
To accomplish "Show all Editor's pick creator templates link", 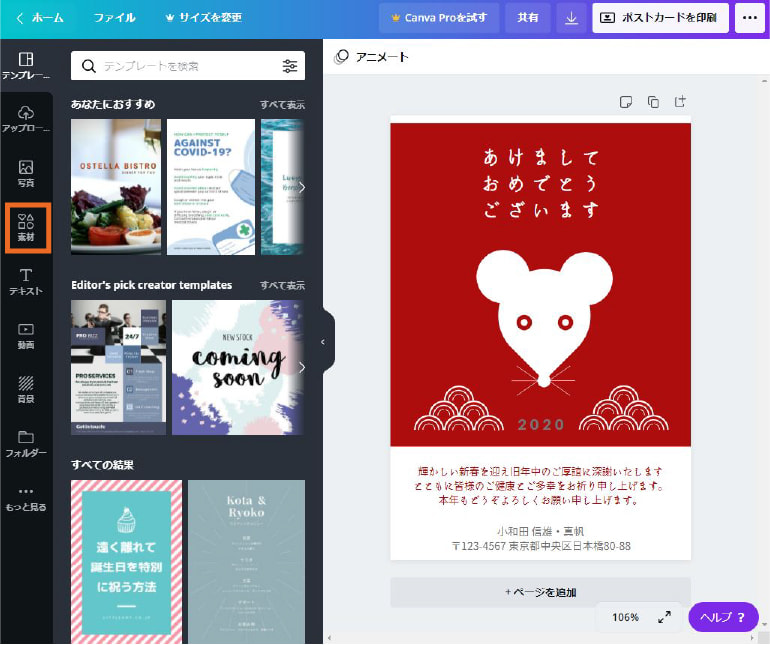I will [x=282, y=285].
